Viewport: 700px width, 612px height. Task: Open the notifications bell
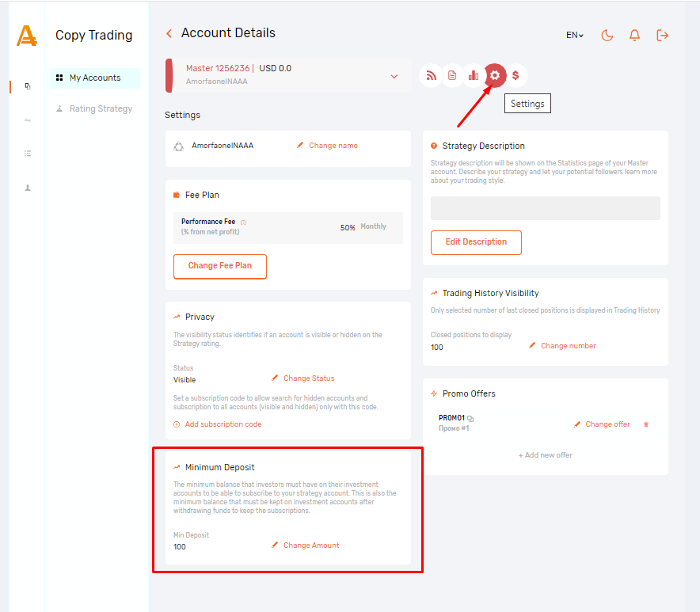[634, 35]
